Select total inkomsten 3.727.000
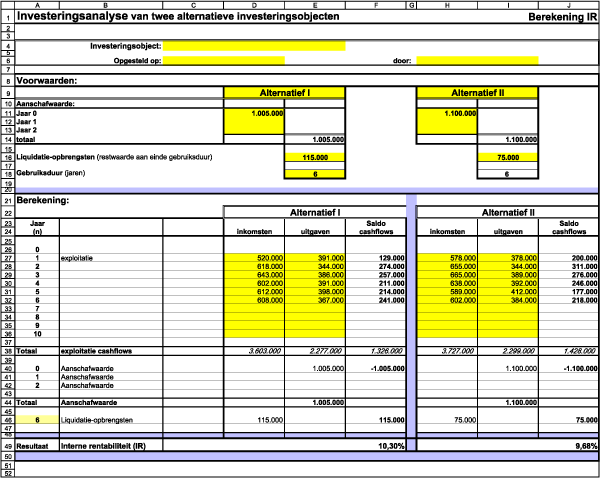Viewport: 600px width, 478px height. pos(447,351)
